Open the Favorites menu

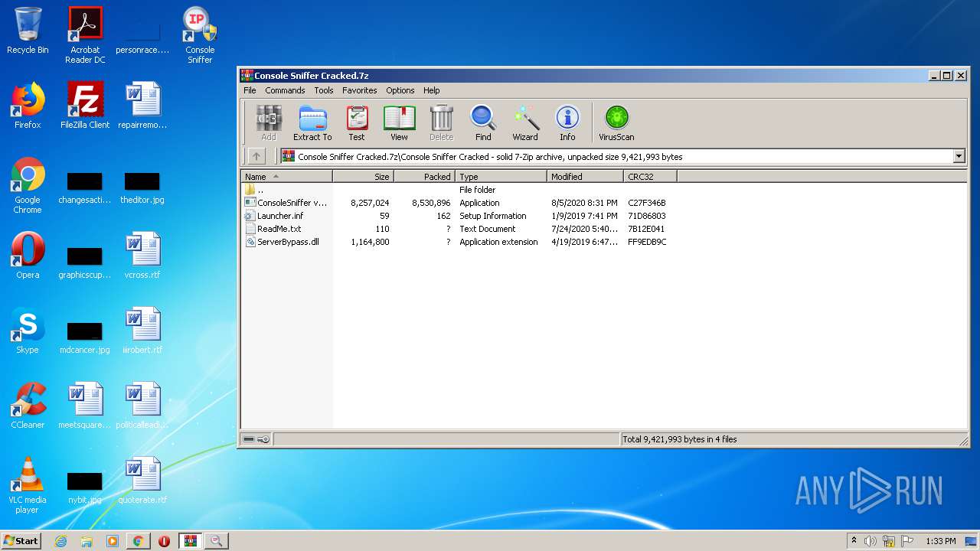[x=359, y=90]
